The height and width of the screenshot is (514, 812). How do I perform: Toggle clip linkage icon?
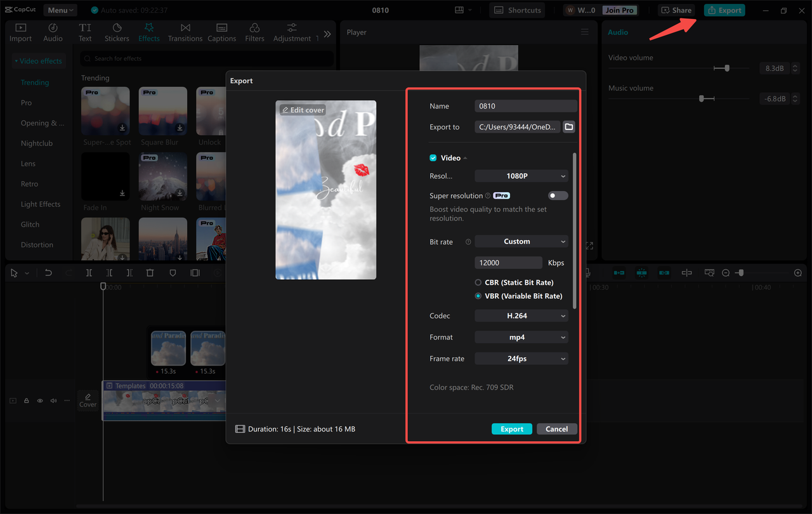[x=664, y=273]
